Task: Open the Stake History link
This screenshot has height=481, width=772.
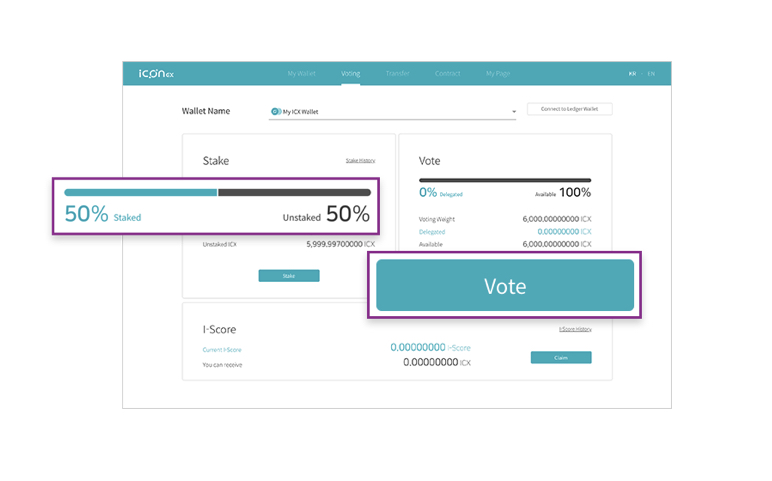Action: click(360, 160)
